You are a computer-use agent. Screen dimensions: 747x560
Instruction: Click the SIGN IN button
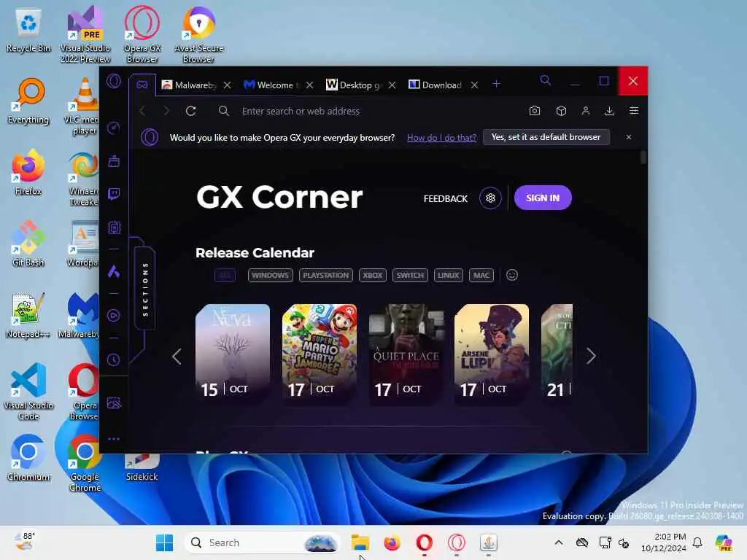tap(543, 198)
